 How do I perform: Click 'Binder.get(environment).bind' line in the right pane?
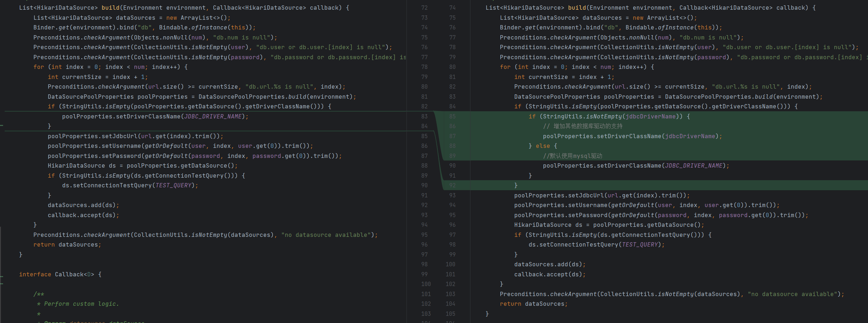[x=611, y=28]
